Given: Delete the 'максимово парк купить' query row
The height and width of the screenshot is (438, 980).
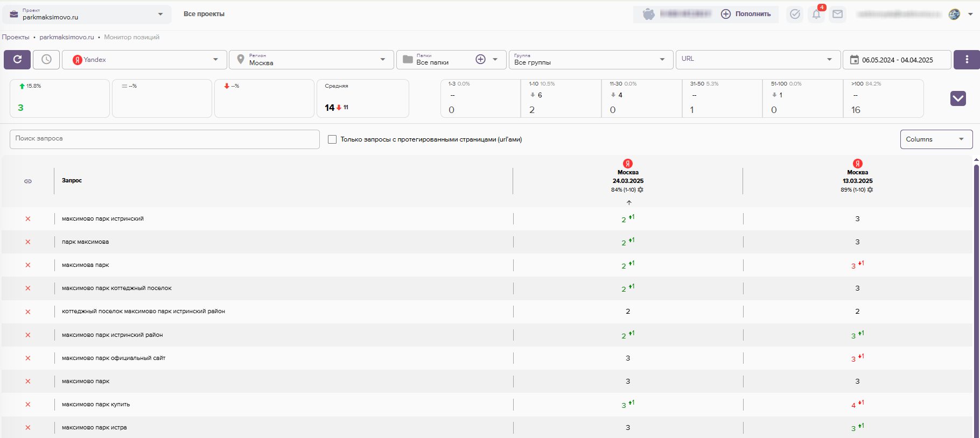Looking at the screenshot, I should point(28,405).
